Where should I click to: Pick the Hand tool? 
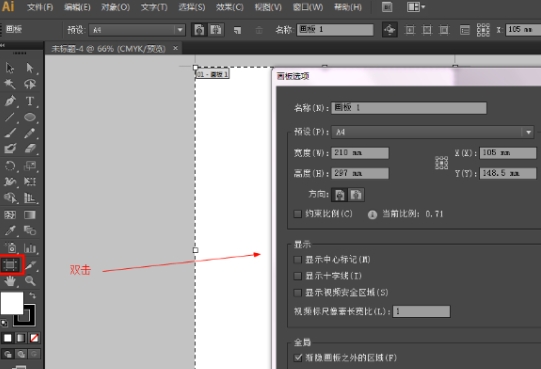(10, 281)
